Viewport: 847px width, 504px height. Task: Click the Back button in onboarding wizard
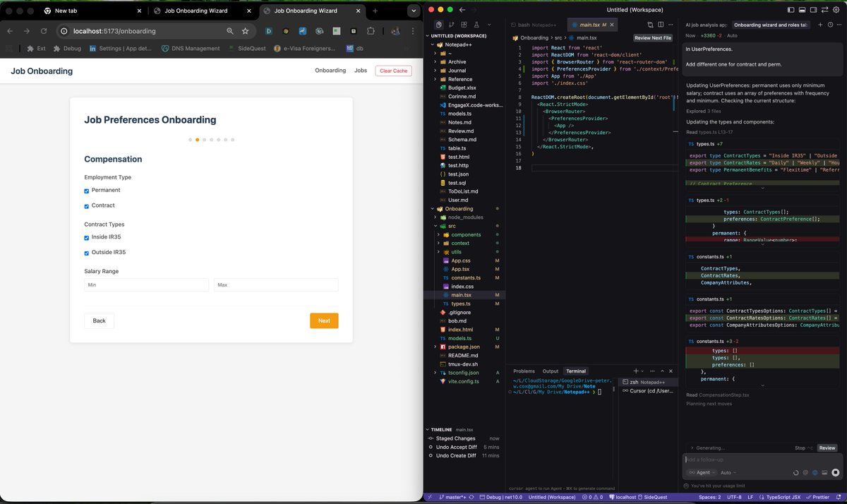99,320
